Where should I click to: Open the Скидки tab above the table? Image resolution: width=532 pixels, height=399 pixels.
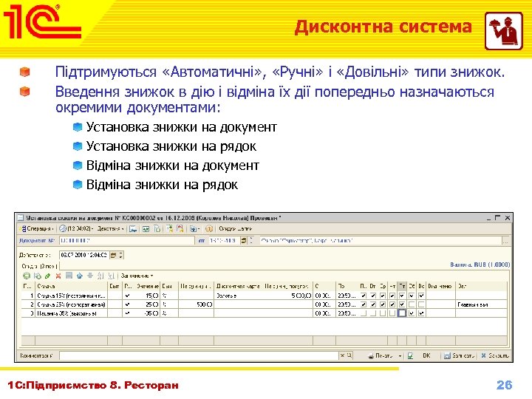39,266
